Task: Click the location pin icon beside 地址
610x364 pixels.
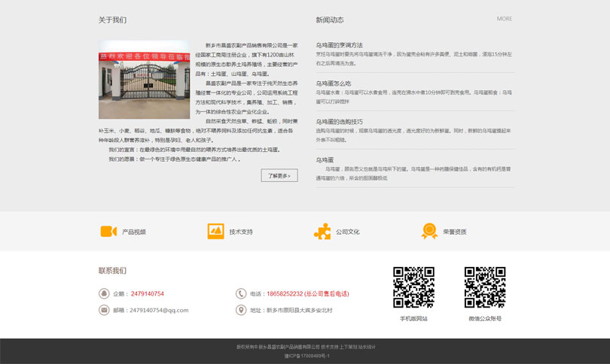Action: [241, 310]
